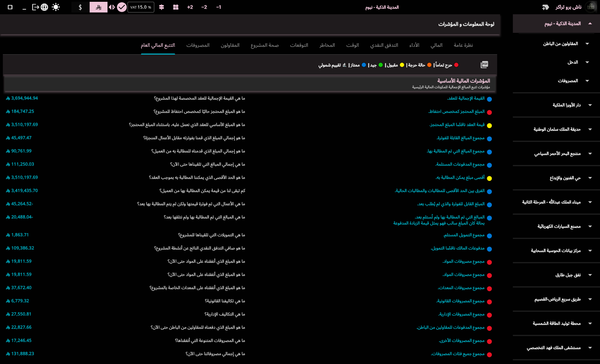Open the مجموع مصروفات المعدات indicator link
Viewport: 600px width, 364px height.
[461, 288]
